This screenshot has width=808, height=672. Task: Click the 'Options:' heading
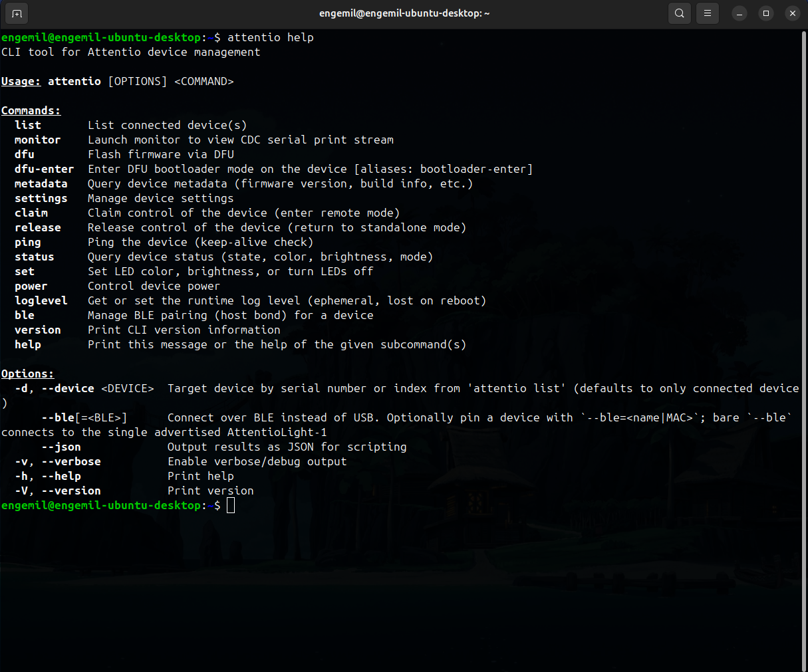click(28, 374)
